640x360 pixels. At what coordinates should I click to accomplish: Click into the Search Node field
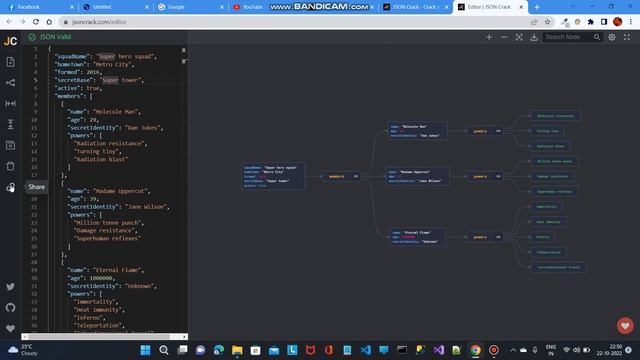pos(568,37)
